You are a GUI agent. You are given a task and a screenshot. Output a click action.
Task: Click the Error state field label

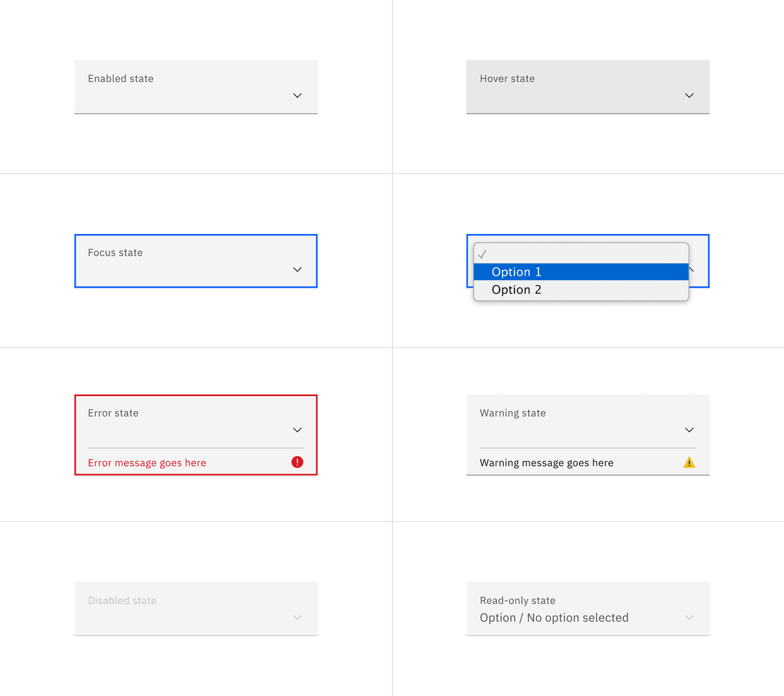pos(113,413)
